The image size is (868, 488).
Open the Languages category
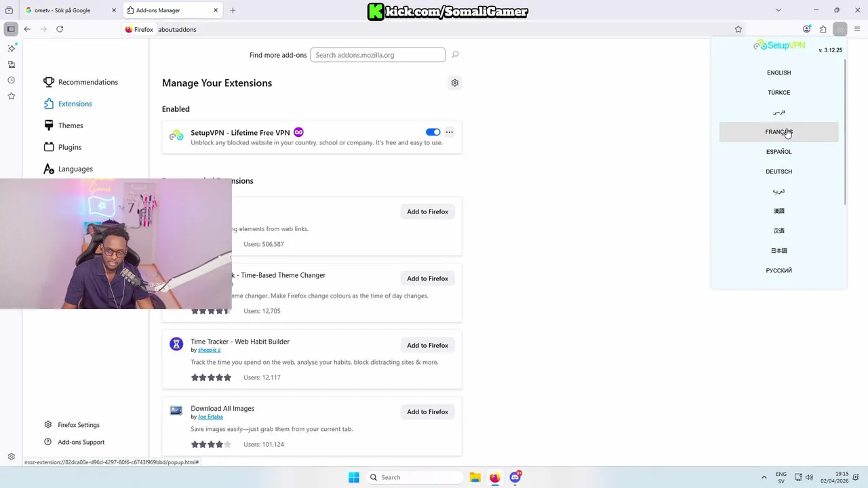click(x=68, y=169)
